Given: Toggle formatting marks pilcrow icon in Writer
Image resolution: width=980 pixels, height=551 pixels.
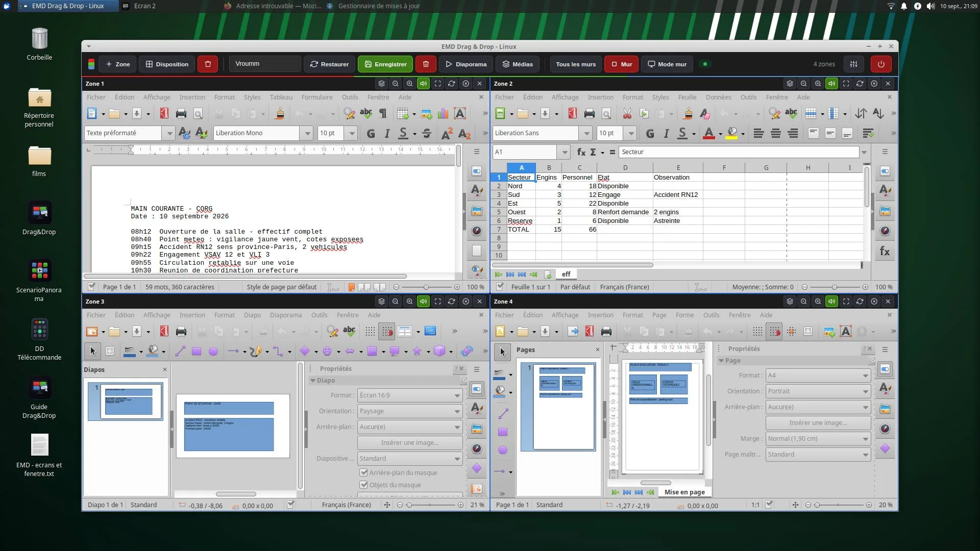Looking at the screenshot, I should [x=383, y=114].
